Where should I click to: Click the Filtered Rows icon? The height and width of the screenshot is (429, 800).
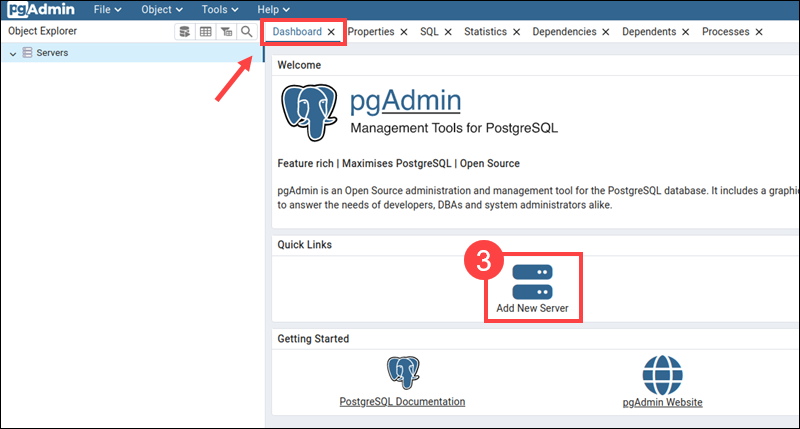227,32
